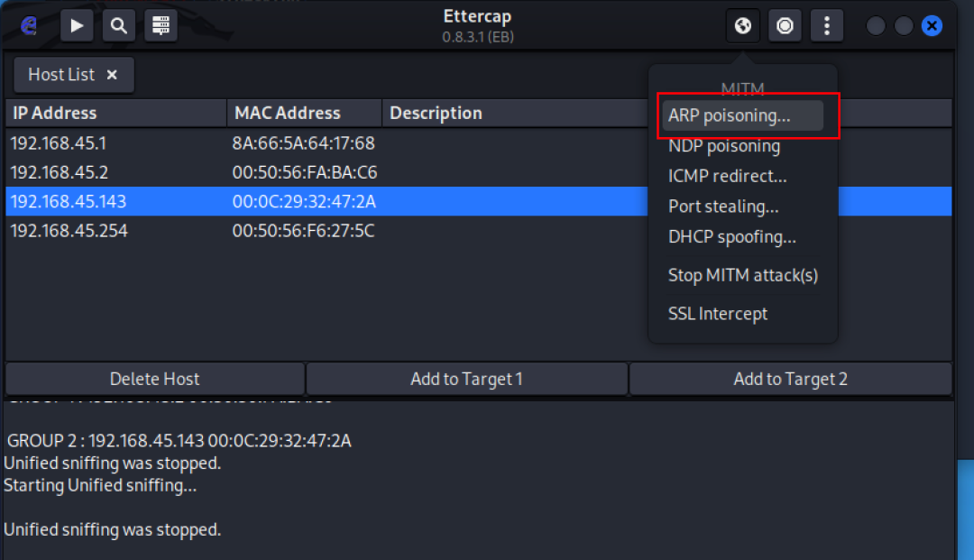The height and width of the screenshot is (560, 974).
Task: Click the Ettercap application icon
Action: point(28,25)
